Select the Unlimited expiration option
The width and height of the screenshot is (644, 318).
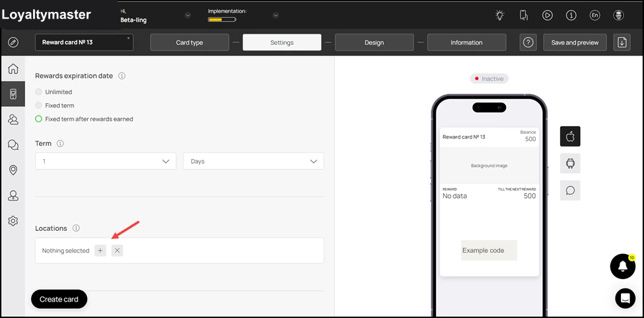(38, 92)
